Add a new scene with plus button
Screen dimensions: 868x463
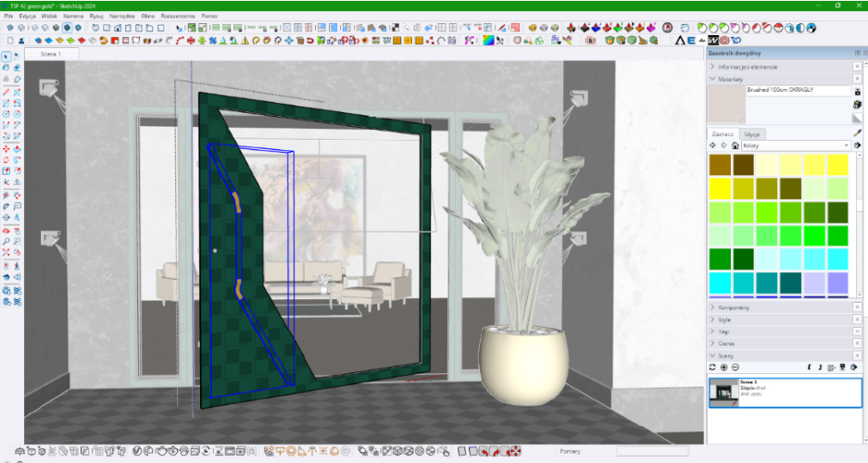tap(724, 368)
